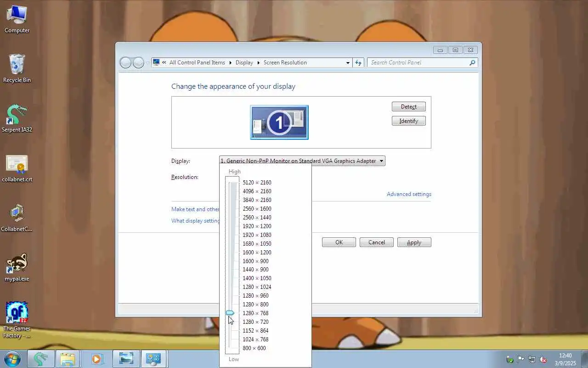Screen dimensions: 588x368
Task: Click the Detect button
Action: (x=409, y=107)
